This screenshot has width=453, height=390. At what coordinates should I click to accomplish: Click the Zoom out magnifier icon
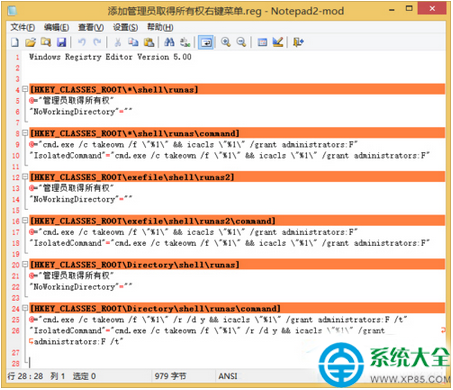(x=241, y=42)
